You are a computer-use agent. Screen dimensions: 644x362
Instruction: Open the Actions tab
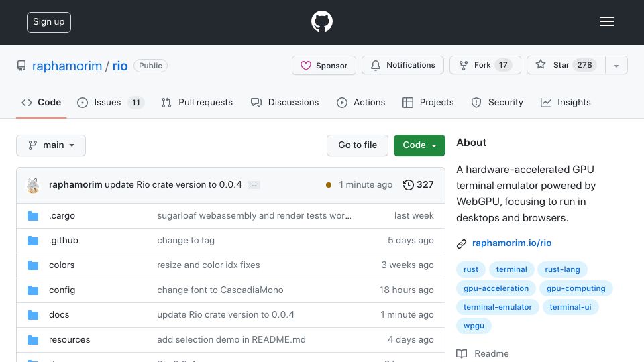pyautogui.click(x=361, y=102)
